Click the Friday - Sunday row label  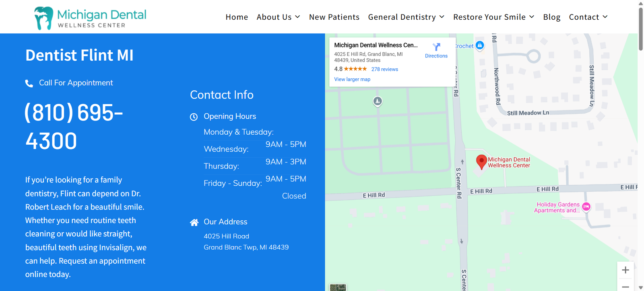(233, 183)
